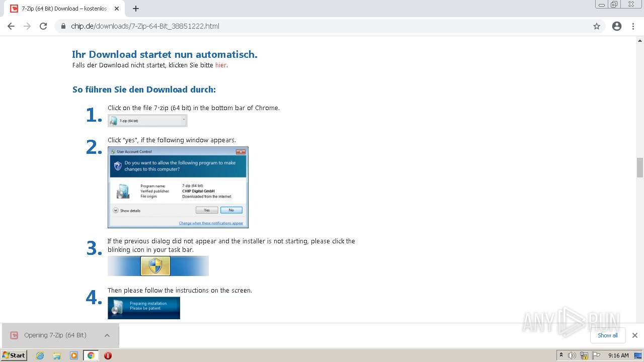
Task: Click the text 'Then please follow the instructions on the screen.'
Action: pyautogui.click(x=180, y=291)
